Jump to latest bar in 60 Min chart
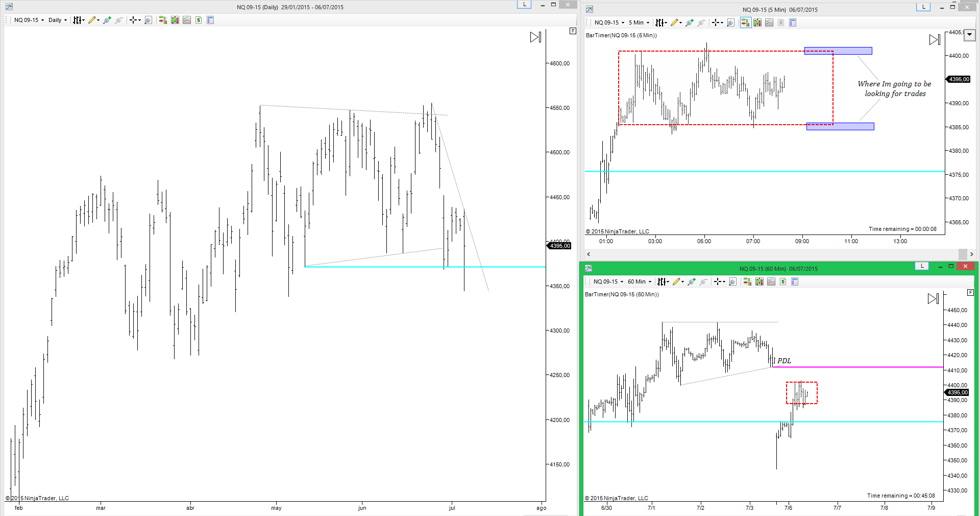This screenshot has width=980, height=516. pos(933,298)
